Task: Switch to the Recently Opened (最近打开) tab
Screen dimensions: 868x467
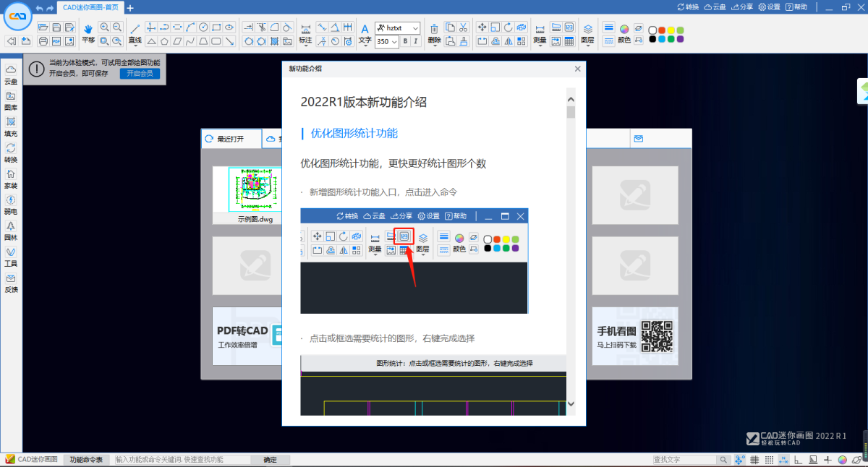Action: pos(230,139)
